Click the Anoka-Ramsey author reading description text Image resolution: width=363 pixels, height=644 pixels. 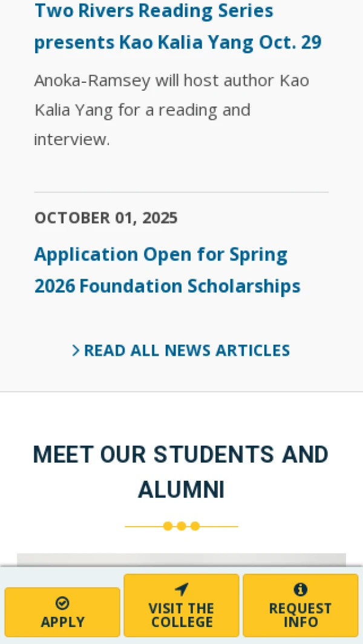point(171,110)
